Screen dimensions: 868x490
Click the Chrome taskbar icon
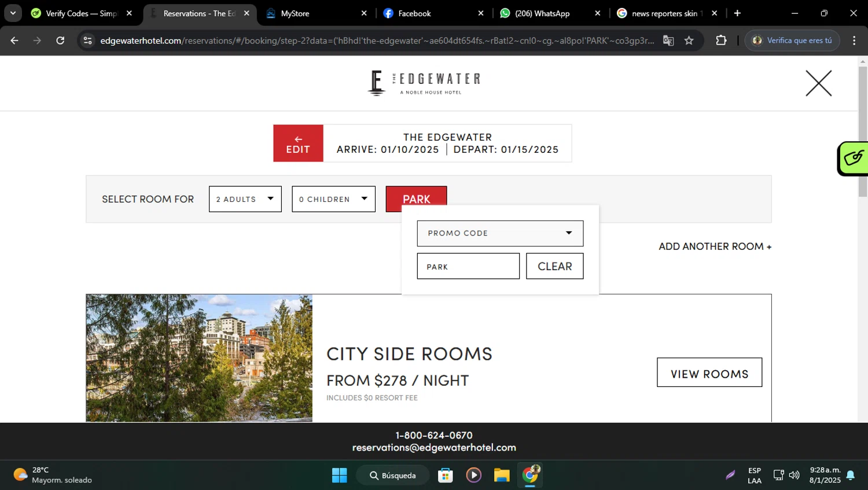click(530, 475)
